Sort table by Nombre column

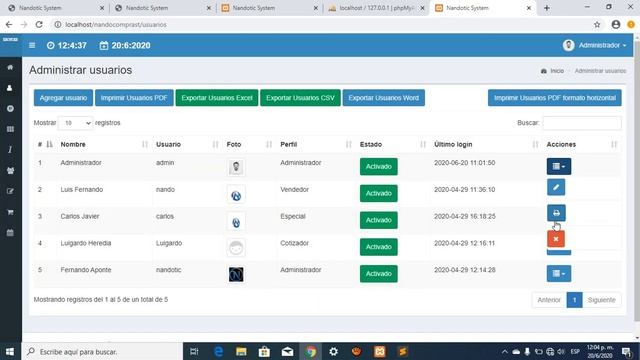pos(104,144)
